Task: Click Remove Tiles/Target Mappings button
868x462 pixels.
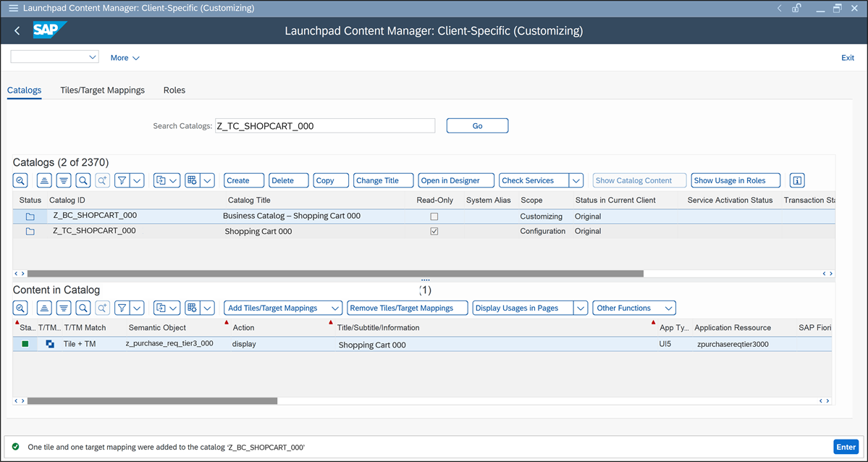Action: pos(408,308)
